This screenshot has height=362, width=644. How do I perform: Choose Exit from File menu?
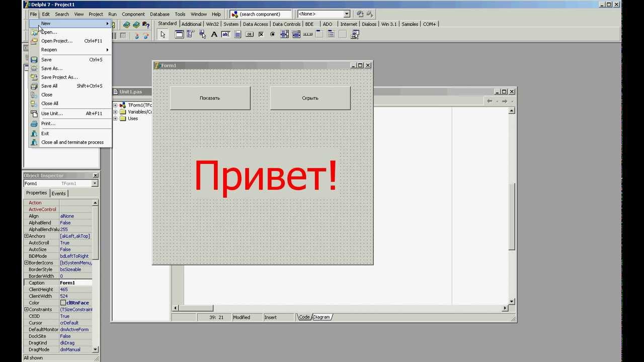70,133
